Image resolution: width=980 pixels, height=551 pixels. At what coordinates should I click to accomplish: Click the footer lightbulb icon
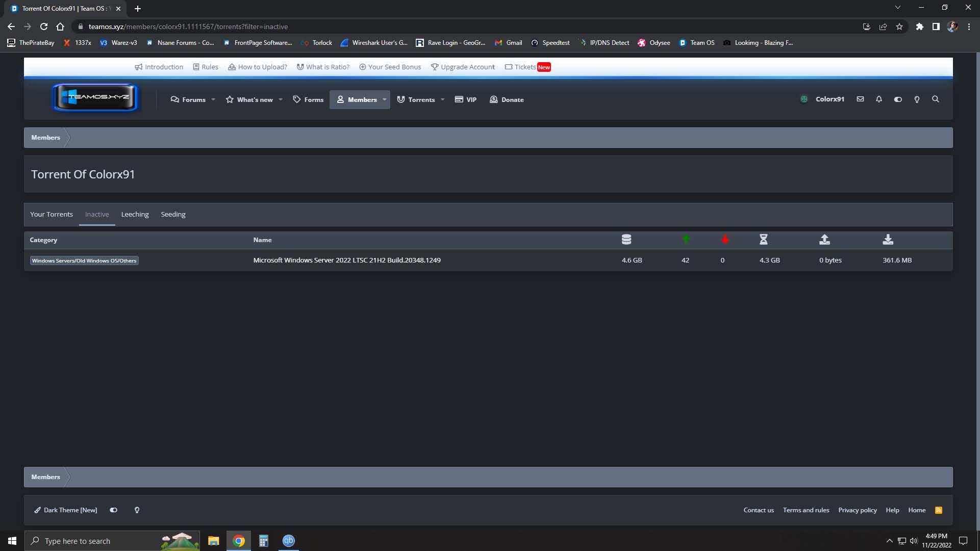coord(137,510)
